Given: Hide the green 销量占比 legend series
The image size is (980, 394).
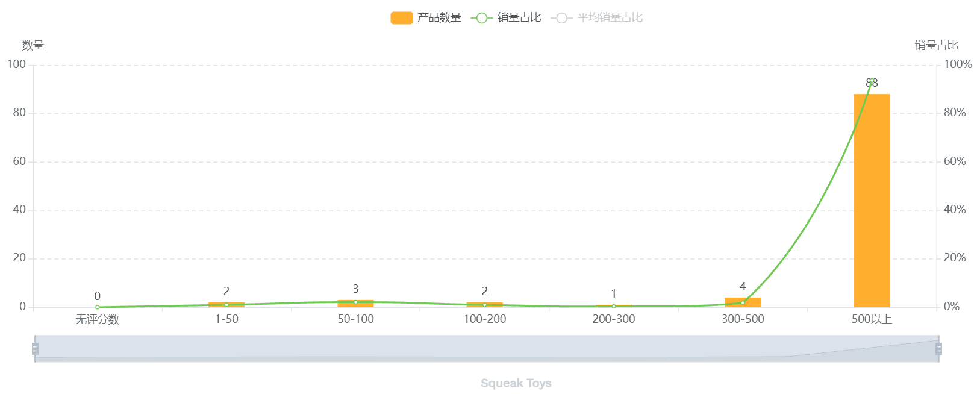Looking at the screenshot, I should tap(506, 18).
